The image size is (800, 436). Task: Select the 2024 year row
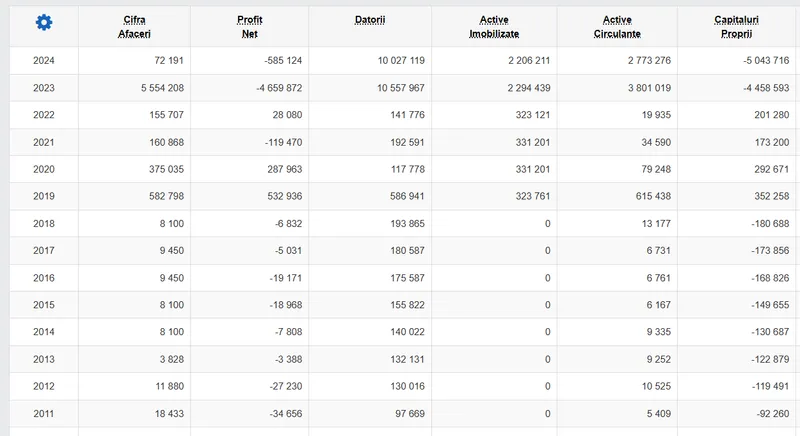pos(44,61)
